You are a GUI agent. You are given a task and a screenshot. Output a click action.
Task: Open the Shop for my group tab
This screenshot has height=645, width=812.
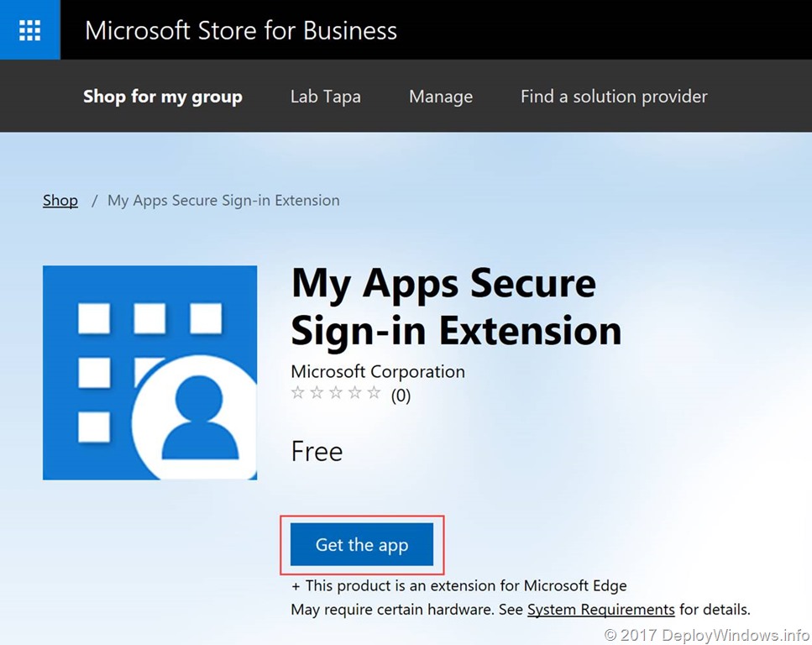tap(162, 96)
